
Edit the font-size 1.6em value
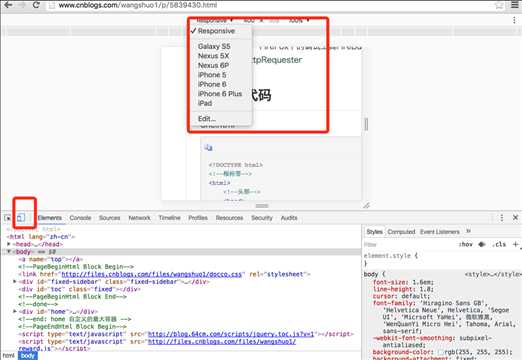422,282
